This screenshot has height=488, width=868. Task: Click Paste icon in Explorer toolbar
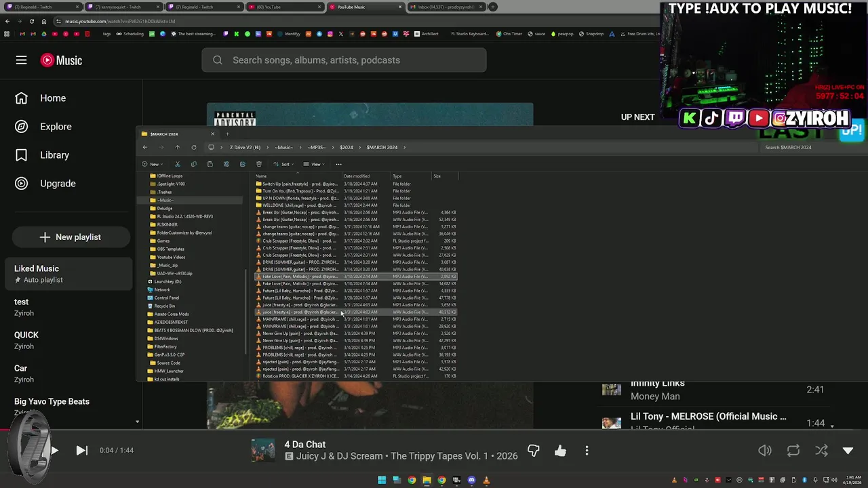click(x=210, y=164)
